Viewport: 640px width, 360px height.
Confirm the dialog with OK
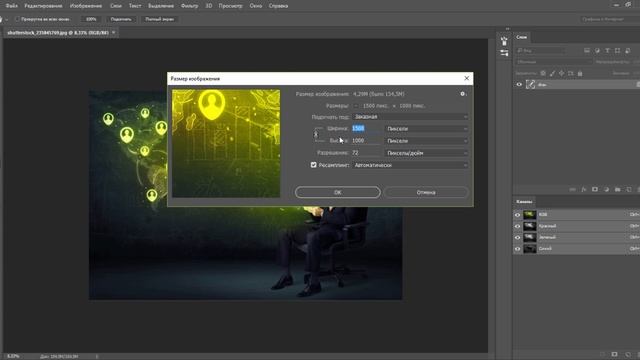point(338,192)
